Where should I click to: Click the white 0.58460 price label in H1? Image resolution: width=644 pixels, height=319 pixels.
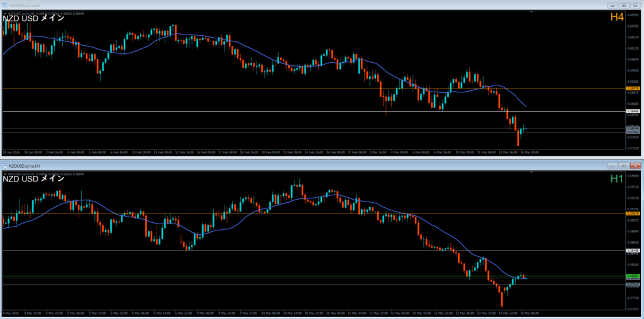633,251
